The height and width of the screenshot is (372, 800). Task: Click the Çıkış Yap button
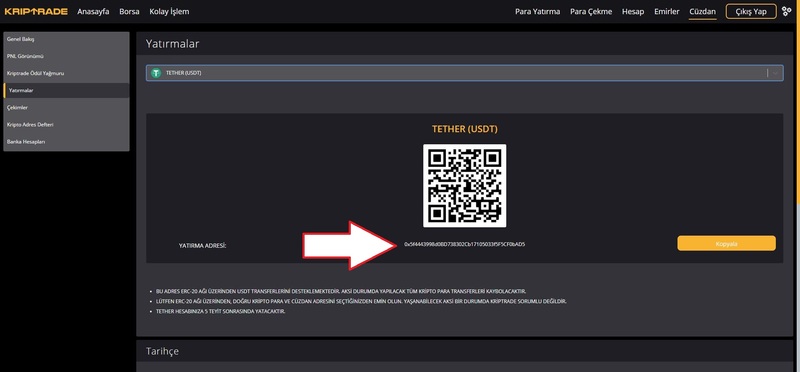point(751,11)
